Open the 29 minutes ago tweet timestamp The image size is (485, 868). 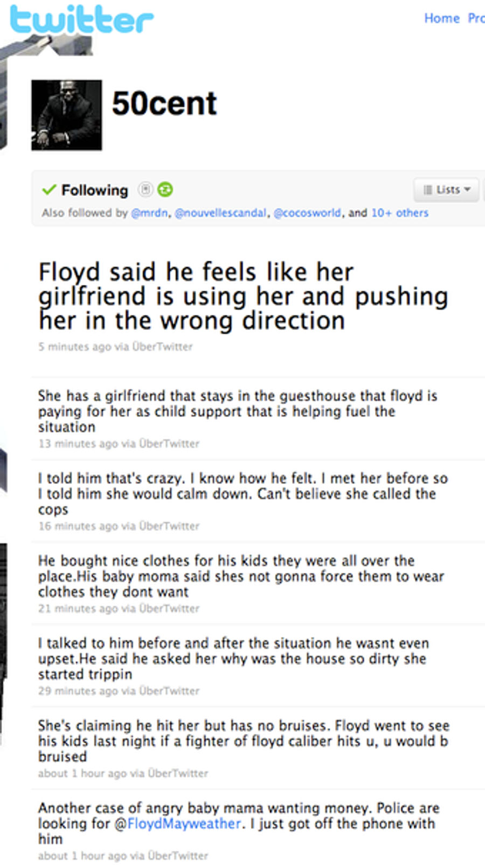[78, 691]
